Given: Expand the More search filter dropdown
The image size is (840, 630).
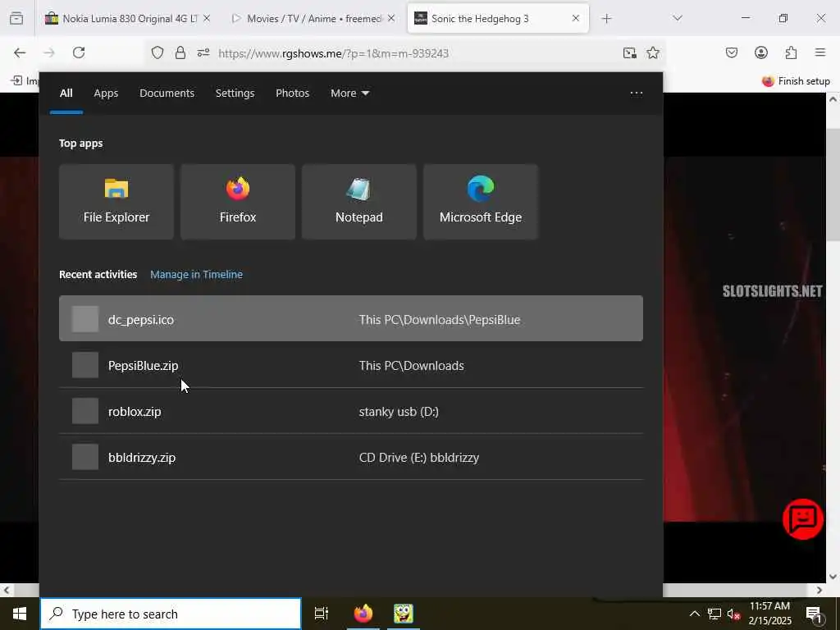Looking at the screenshot, I should click(x=349, y=94).
